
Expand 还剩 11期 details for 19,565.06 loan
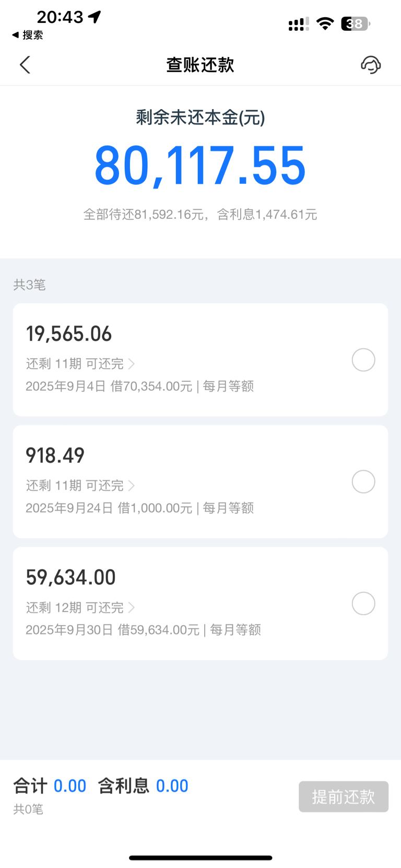coord(80,363)
